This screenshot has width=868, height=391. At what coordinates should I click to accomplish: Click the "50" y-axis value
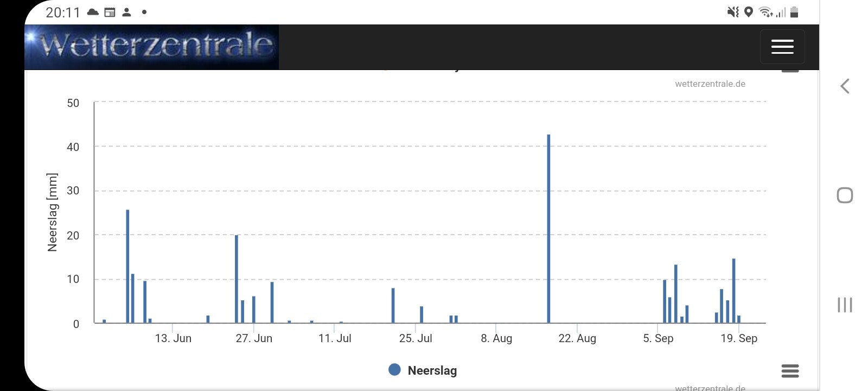pyautogui.click(x=73, y=103)
